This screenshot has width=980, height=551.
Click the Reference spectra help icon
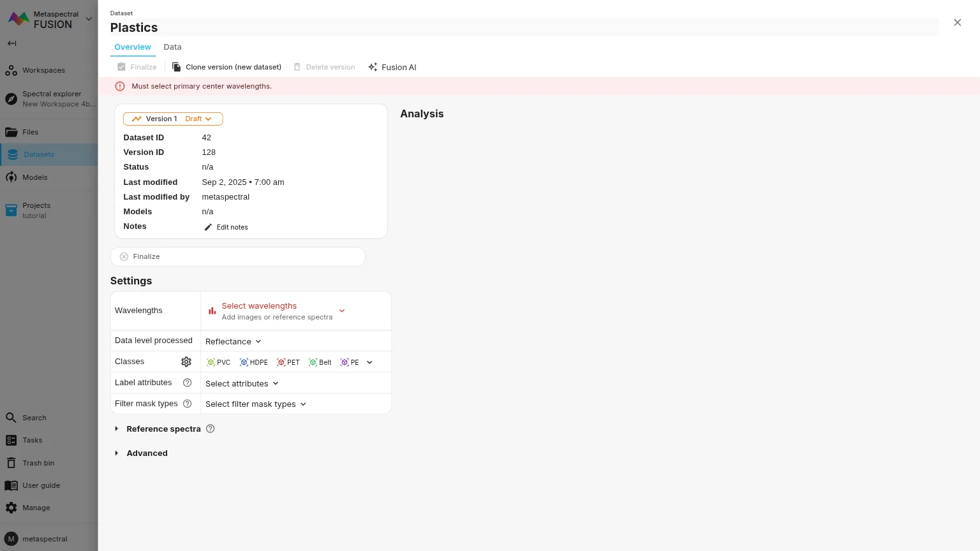coord(211,429)
